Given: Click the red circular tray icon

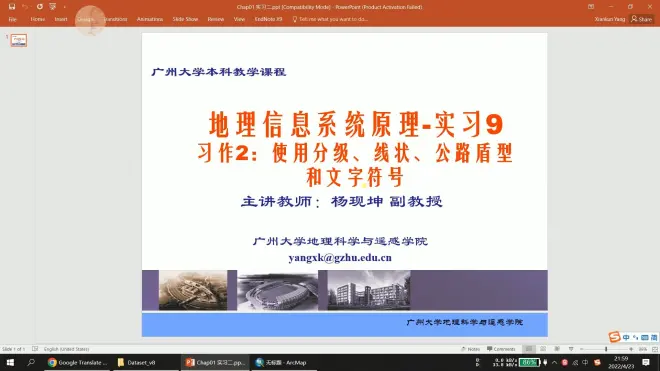Looking at the screenshot, I should click(565, 363).
